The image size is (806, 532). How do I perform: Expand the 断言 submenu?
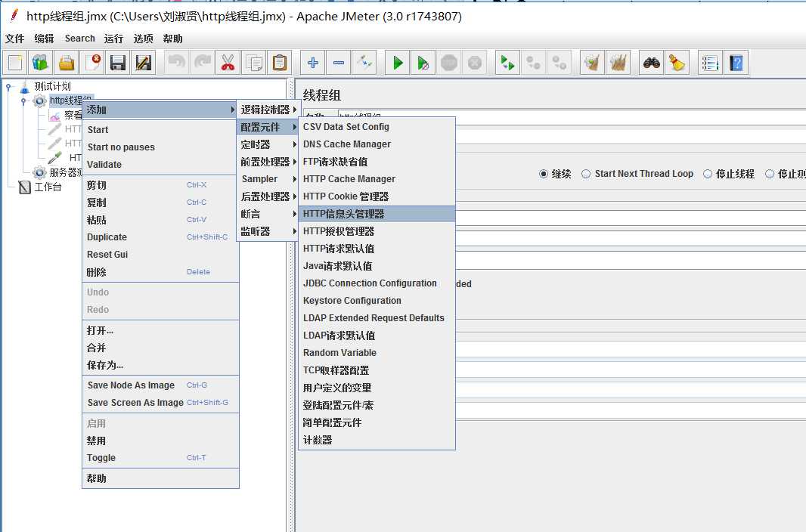268,214
